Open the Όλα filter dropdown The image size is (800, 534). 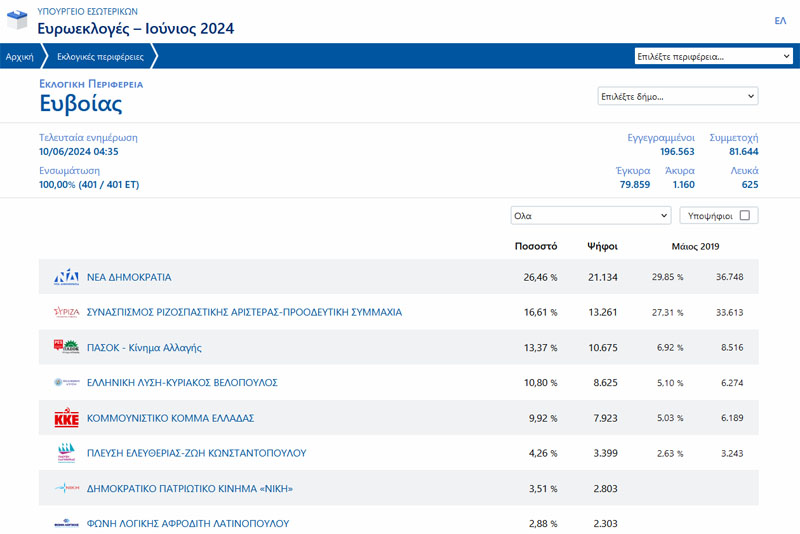tap(590, 215)
